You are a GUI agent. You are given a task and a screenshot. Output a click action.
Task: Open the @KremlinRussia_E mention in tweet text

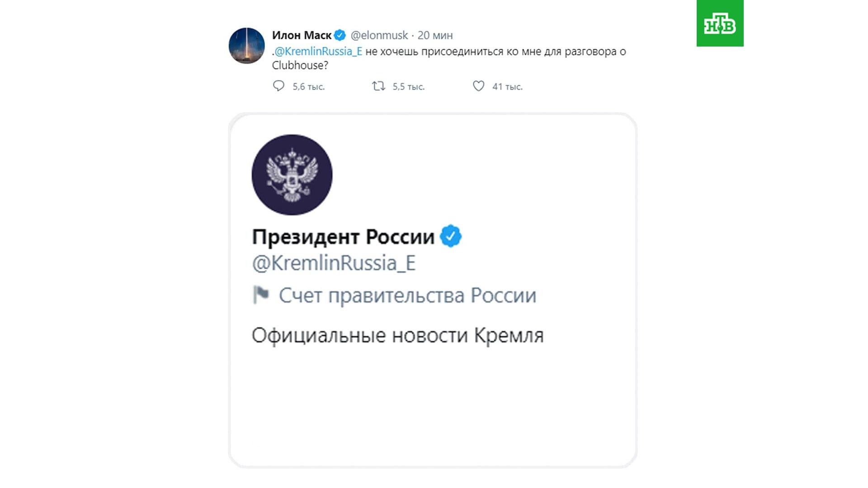click(x=318, y=52)
